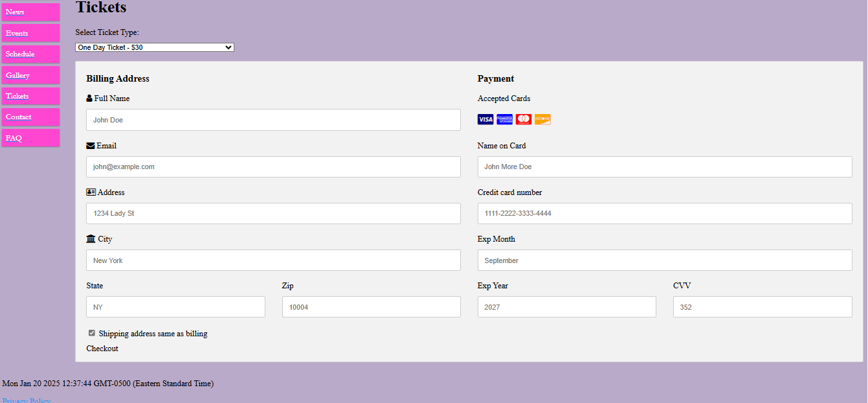Screen dimensions: 868x403
Task: Go to the Events page
Action: [30, 33]
